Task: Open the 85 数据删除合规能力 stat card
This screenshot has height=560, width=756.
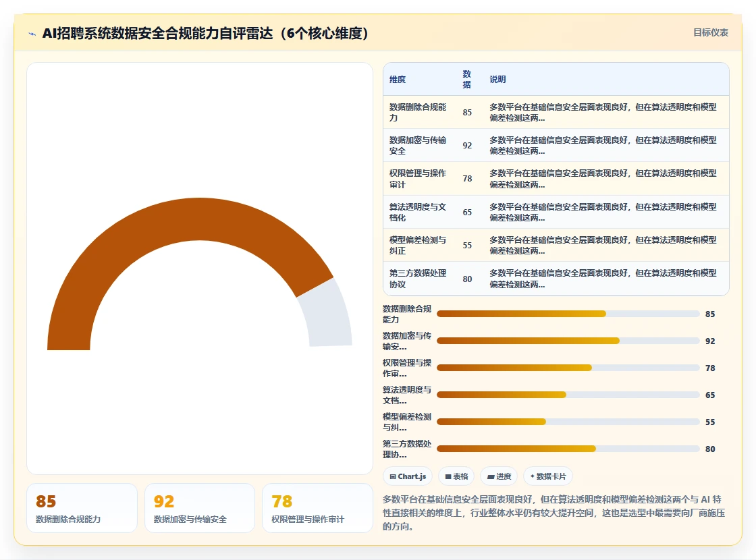Action: 82,508
